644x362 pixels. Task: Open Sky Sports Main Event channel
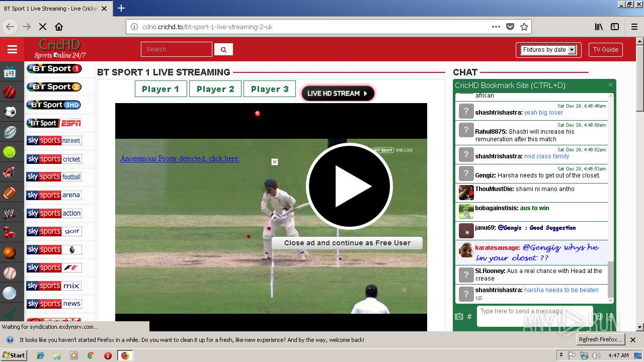tap(54, 141)
